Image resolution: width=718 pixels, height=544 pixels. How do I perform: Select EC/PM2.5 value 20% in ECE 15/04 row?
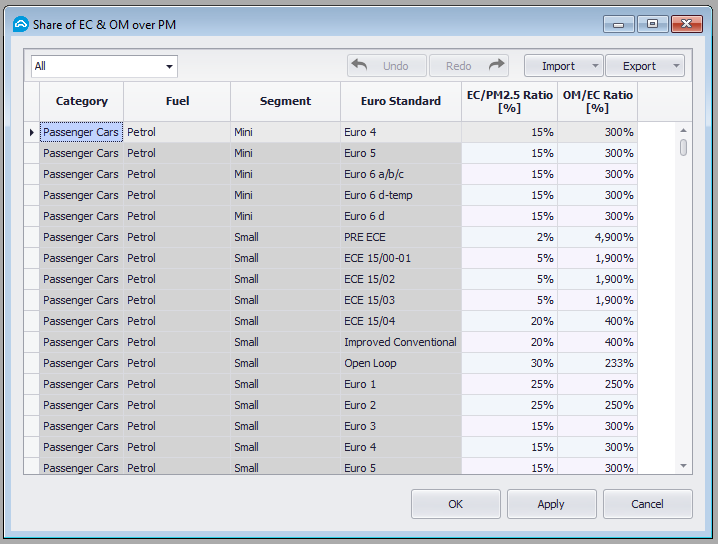tap(510, 321)
